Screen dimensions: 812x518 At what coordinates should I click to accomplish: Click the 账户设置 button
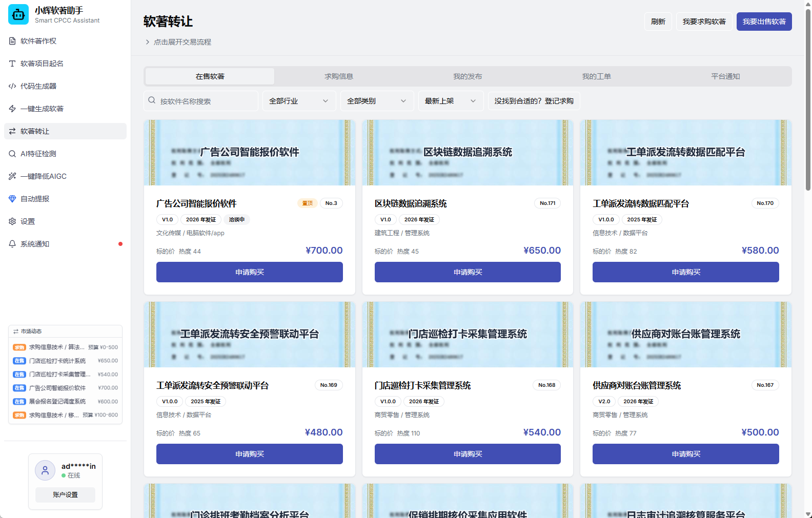pyautogui.click(x=65, y=495)
